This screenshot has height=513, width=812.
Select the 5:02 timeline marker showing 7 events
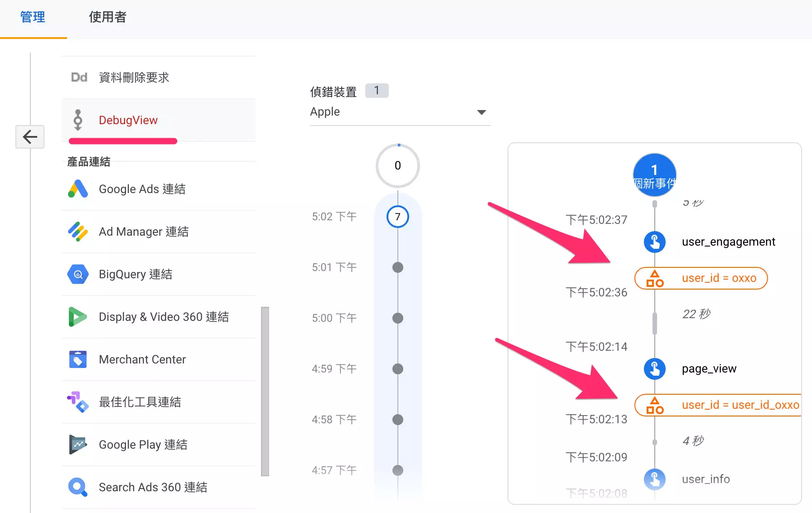pyautogui.click(x=397, y=217)
